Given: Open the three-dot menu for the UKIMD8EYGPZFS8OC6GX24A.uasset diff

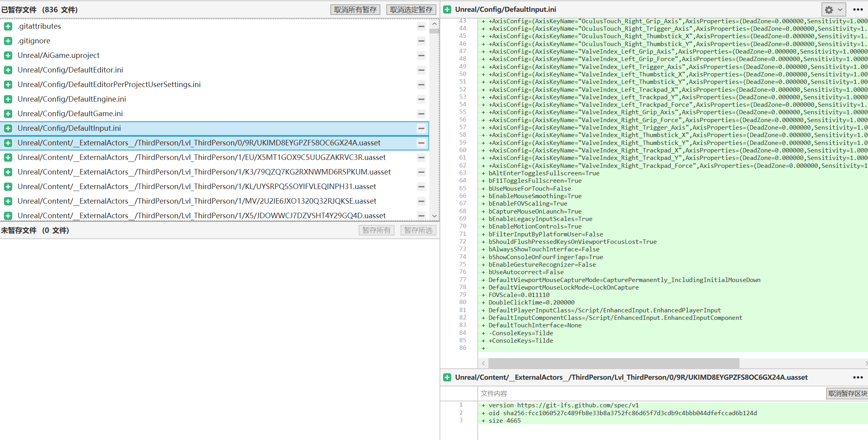Looking at the screenshot, I should point(858,377).
